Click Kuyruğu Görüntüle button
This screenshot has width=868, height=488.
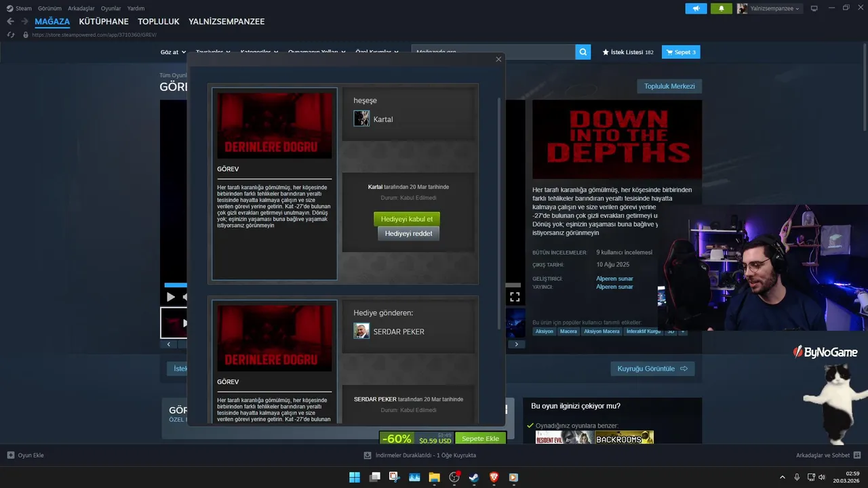(652, 369)
